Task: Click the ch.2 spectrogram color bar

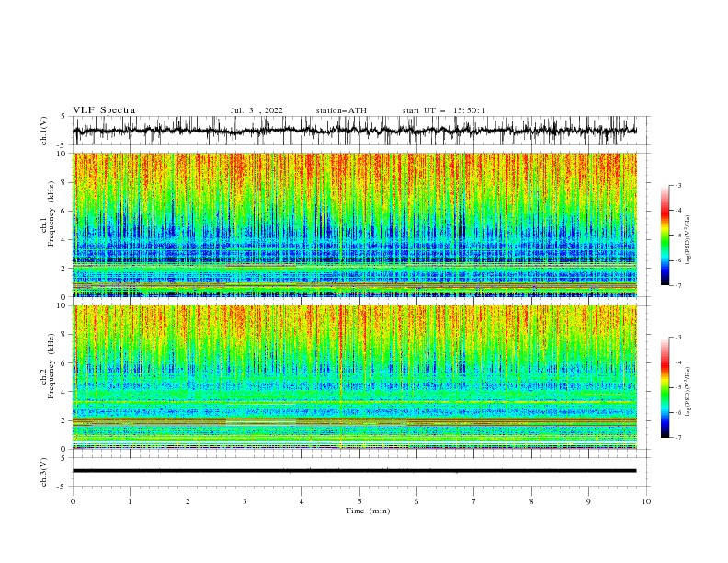Action: 665,387
